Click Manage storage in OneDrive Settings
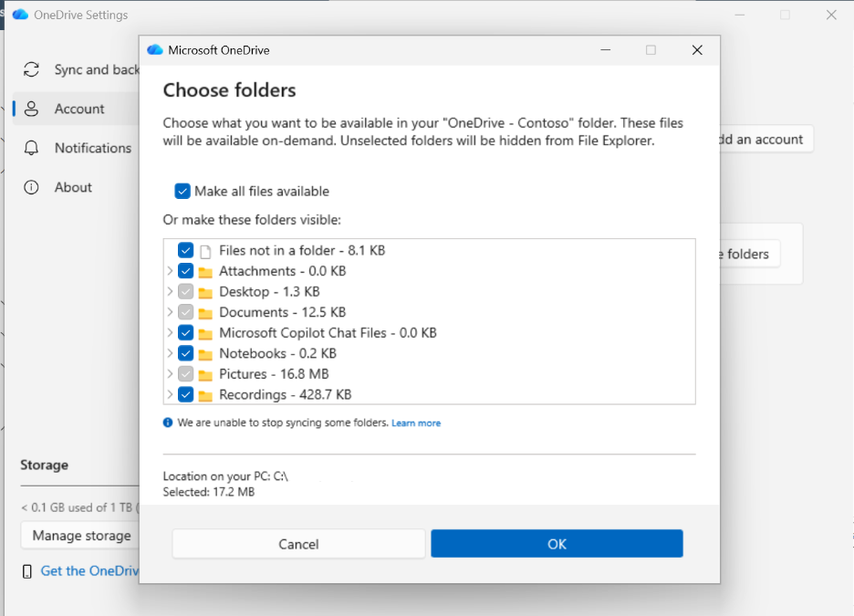Screen dimensions: 854x616 click(80, 536)
